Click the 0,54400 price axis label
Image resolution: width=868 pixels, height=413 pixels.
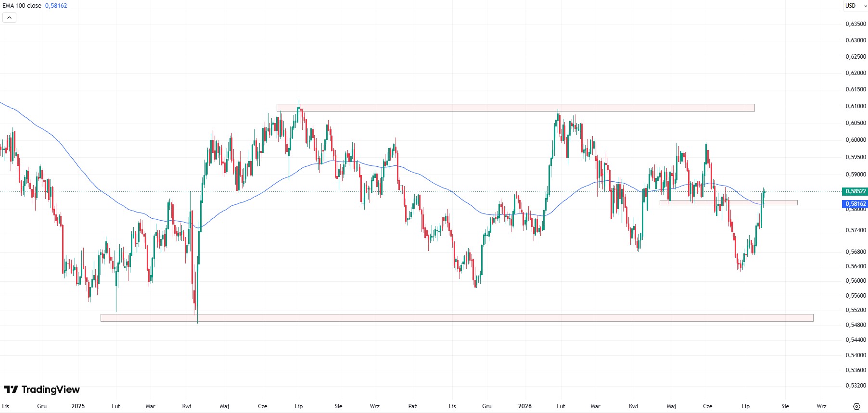[855, 340]
